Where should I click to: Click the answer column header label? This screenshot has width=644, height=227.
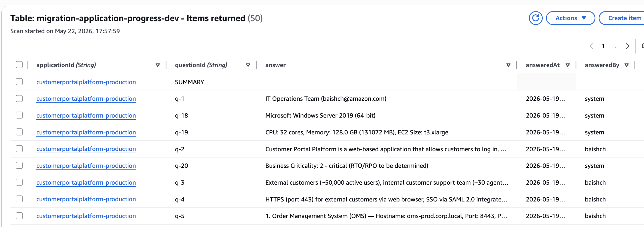(x=275, y=65)
